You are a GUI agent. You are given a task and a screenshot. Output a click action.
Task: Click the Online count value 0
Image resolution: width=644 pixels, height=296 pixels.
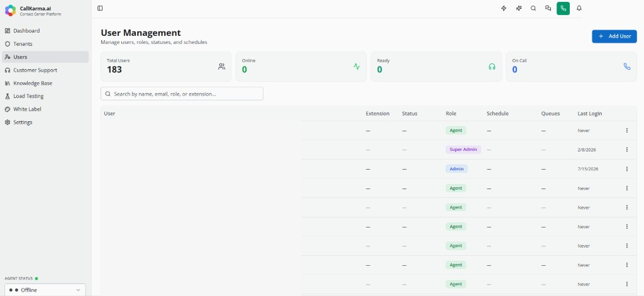coord(245,69)
